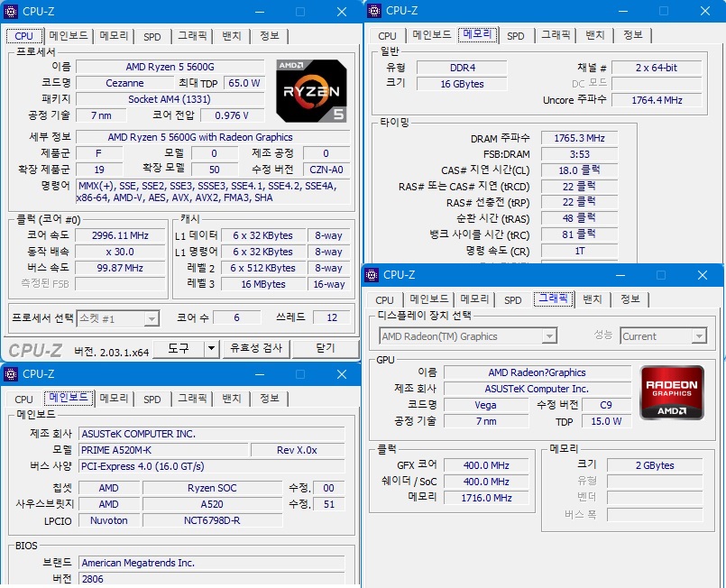Minimize the mainboard CPU-Z window

(x=260, y=374)
